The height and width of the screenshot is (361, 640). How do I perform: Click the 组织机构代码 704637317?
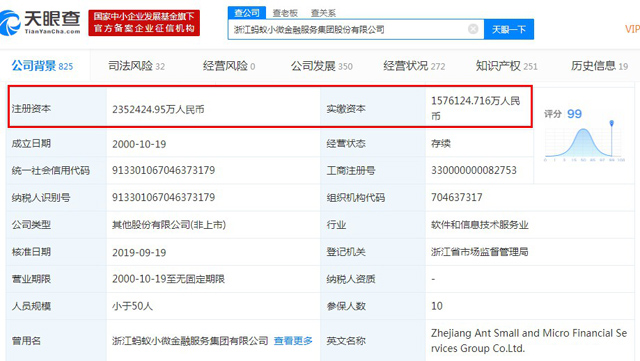tap(457, 197)
